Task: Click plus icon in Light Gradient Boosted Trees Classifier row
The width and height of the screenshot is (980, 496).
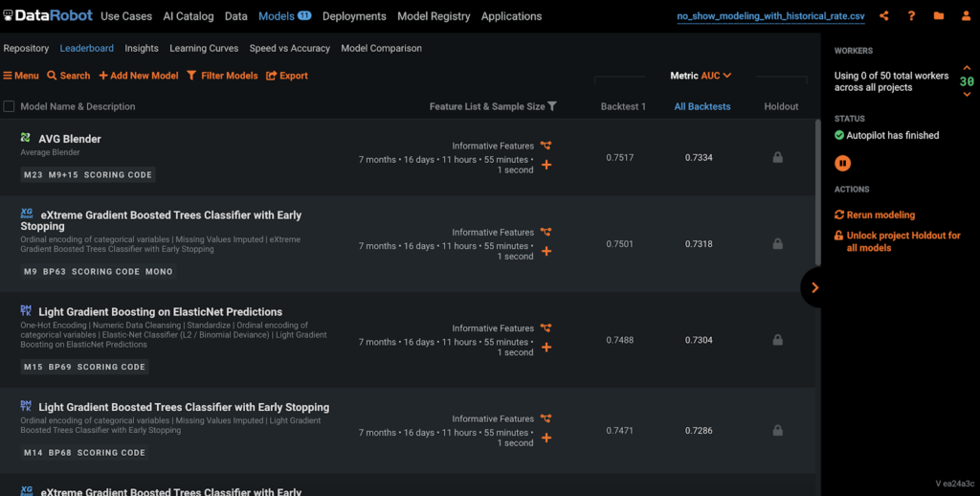Action: (x=546, y=438)
